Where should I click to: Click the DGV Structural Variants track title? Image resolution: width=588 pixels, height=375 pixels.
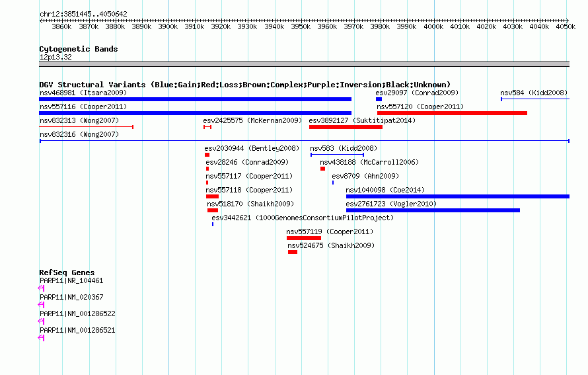(245, 85)
